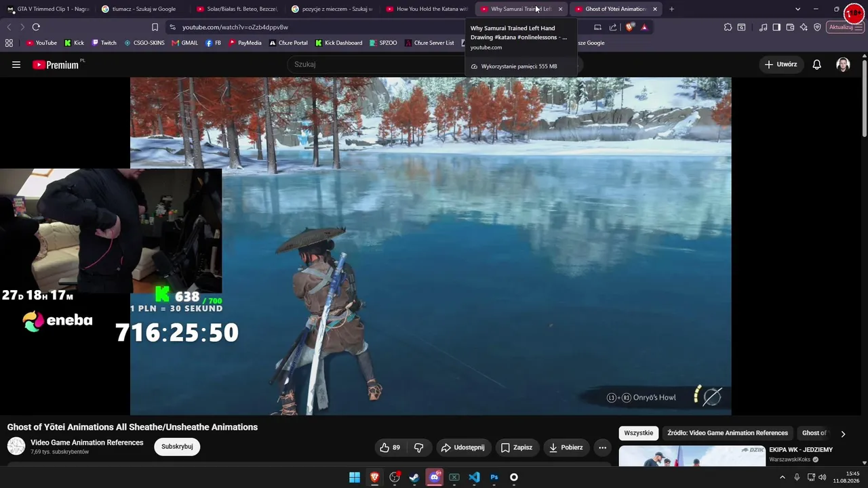Show hidden system tray icons chevron
868x488 pixels.
pyautogui.click(x=783, y=477)
